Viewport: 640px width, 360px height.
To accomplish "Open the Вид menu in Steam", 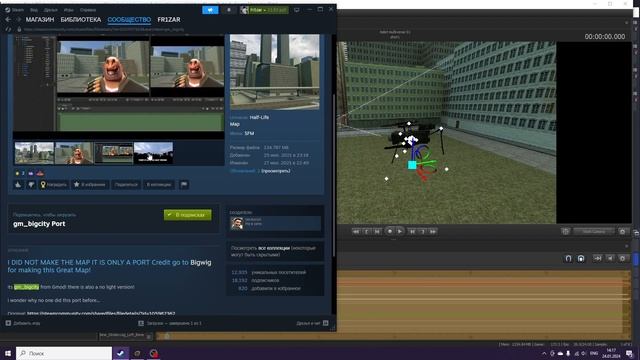I will (x=34, y=10).
